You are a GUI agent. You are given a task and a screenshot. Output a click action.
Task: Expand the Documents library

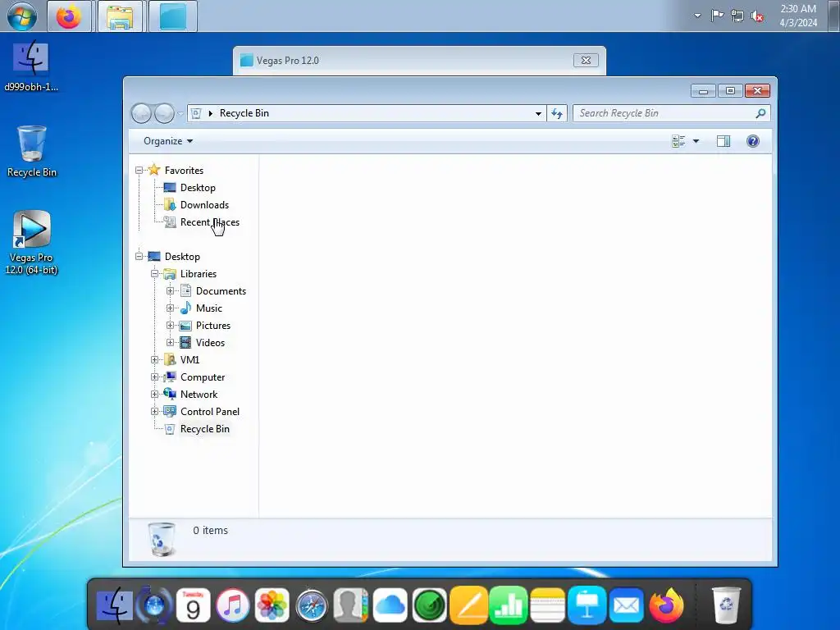coord(170,291)
